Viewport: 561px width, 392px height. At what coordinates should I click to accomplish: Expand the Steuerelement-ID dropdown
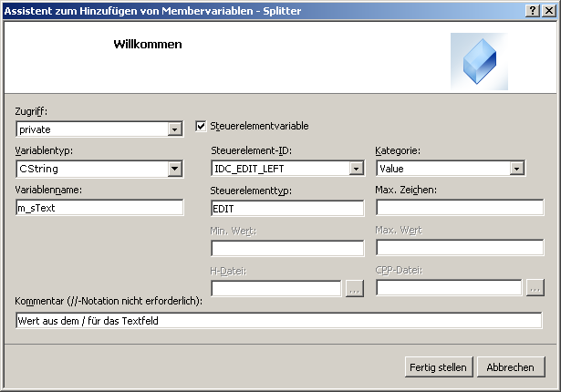[x=357, y=169]
